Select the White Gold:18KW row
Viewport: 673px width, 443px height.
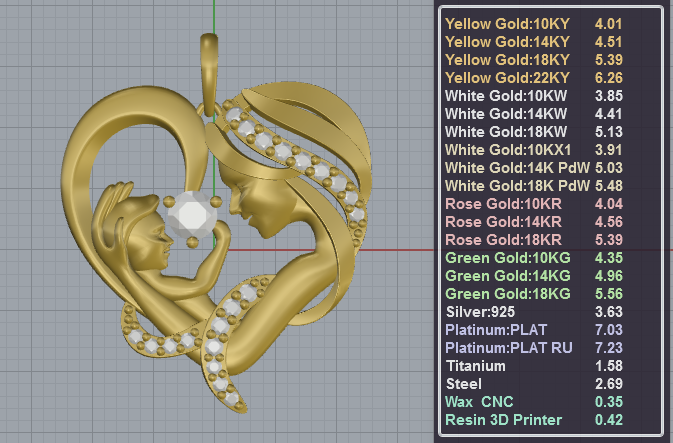pyautogui.click(x=534, y=132)
